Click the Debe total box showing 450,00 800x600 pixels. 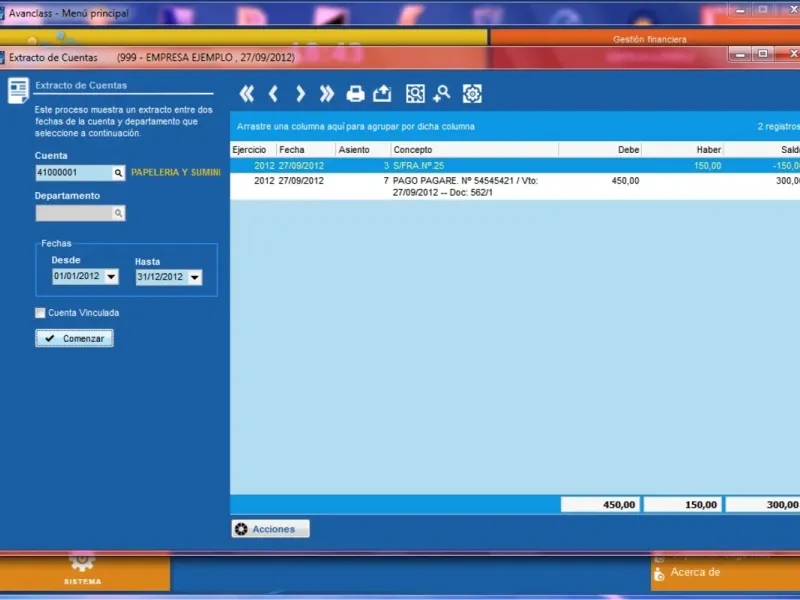pos(601,505)
